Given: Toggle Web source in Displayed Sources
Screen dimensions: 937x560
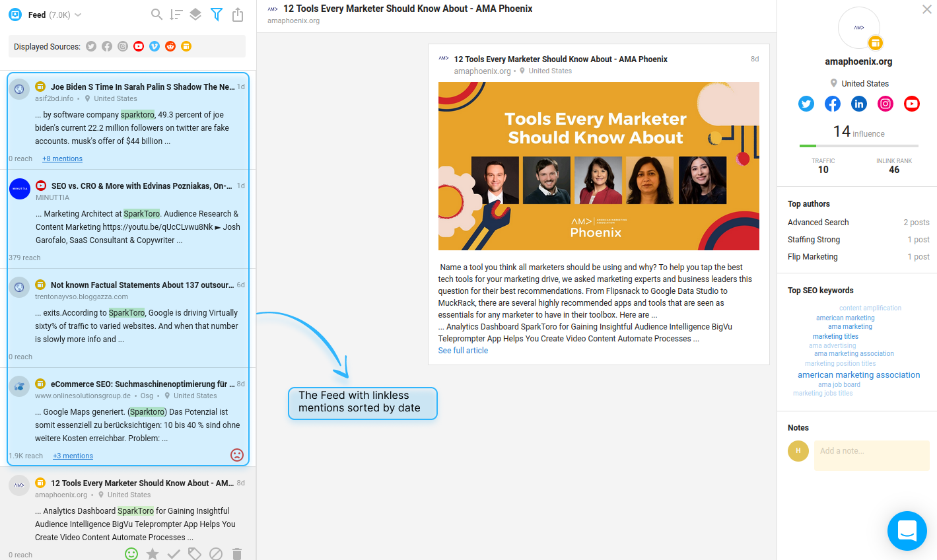Looking at the screenshot, I should pyautogui.click(x=186, y=46).
